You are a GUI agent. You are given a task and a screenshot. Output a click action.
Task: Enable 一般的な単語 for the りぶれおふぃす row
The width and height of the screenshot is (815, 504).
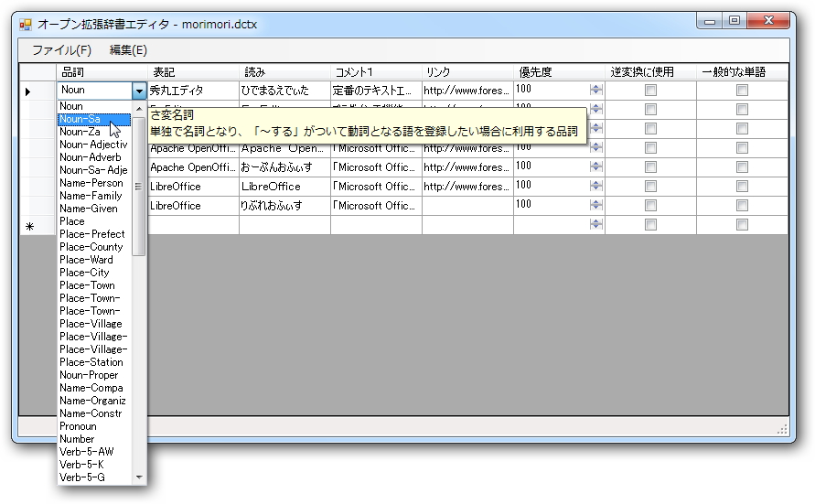pos(742,206)
